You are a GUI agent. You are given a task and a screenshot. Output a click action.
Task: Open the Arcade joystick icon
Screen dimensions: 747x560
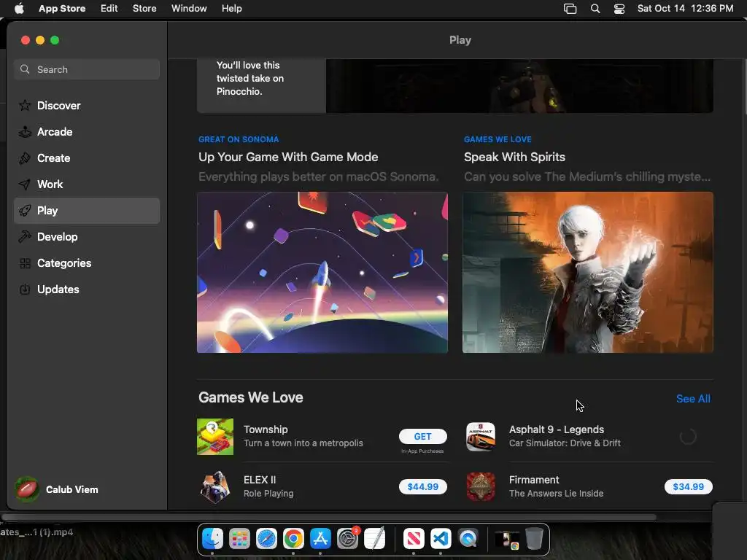tap(25, 131)
